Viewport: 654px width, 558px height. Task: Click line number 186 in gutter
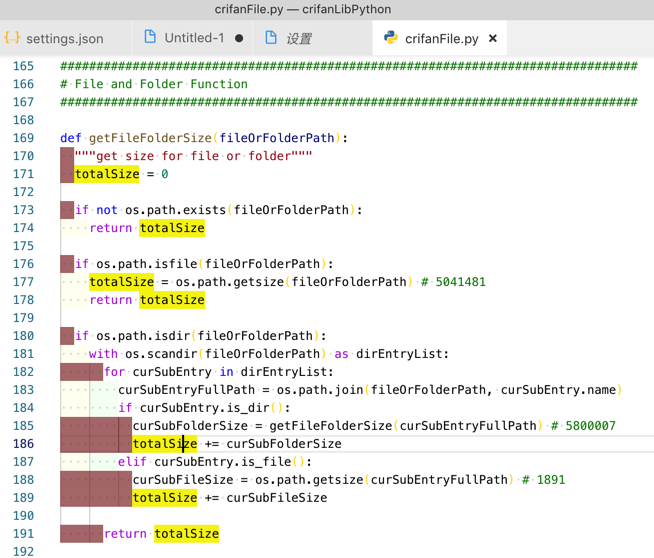pyautogui.click(x=23, y=444)
